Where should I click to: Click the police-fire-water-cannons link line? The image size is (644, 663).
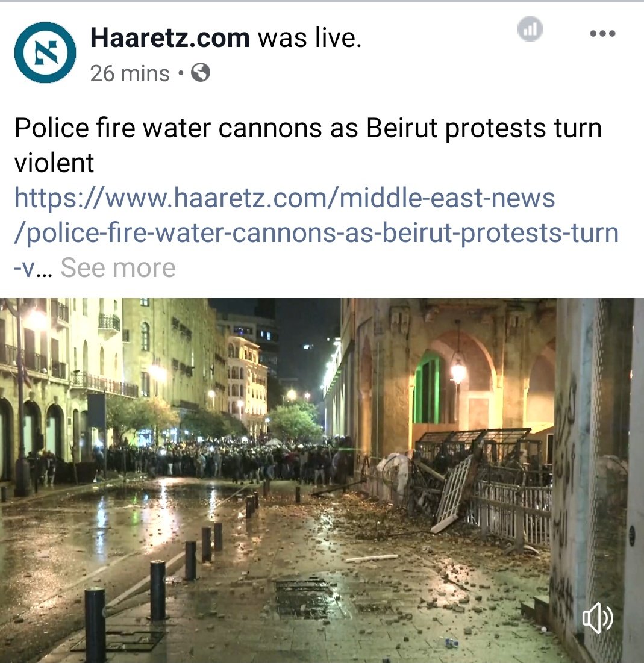coord(316,233)
